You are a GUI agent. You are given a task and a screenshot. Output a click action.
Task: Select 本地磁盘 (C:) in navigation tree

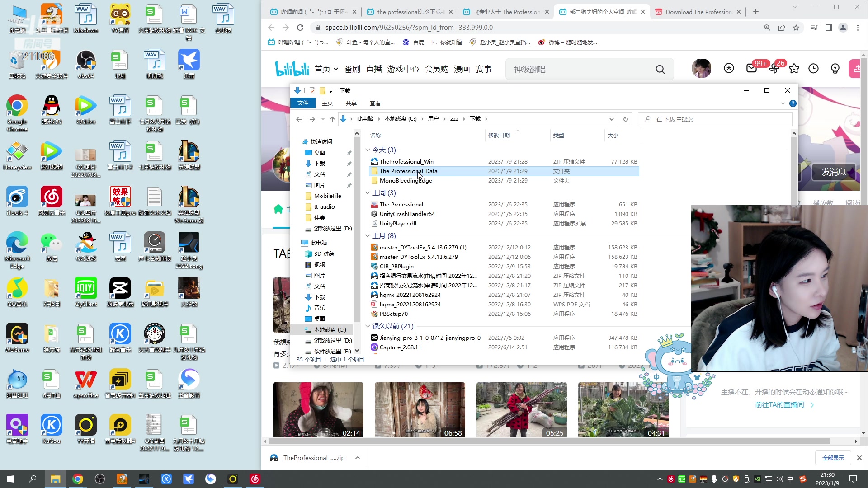tap(330, 330)
